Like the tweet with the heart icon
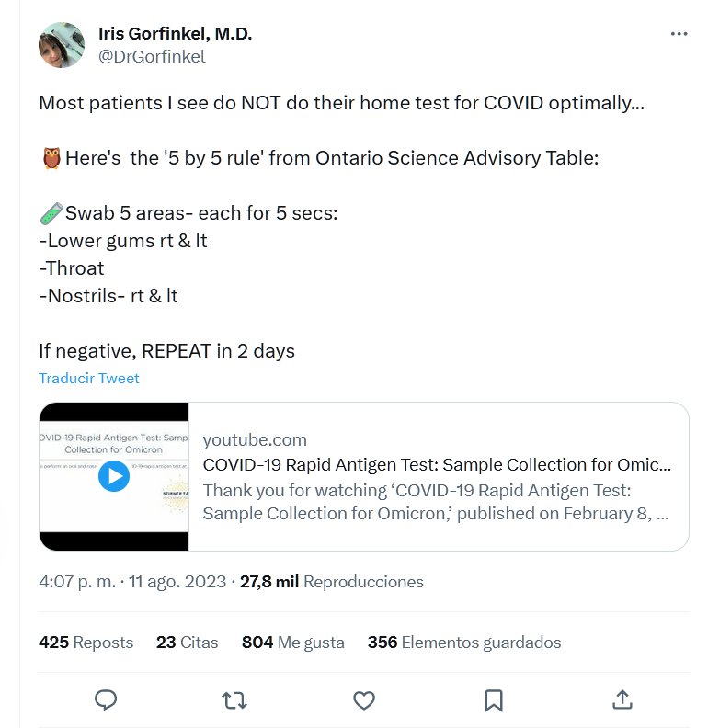Screen dimensions: 708x728 tap(364, 700)
